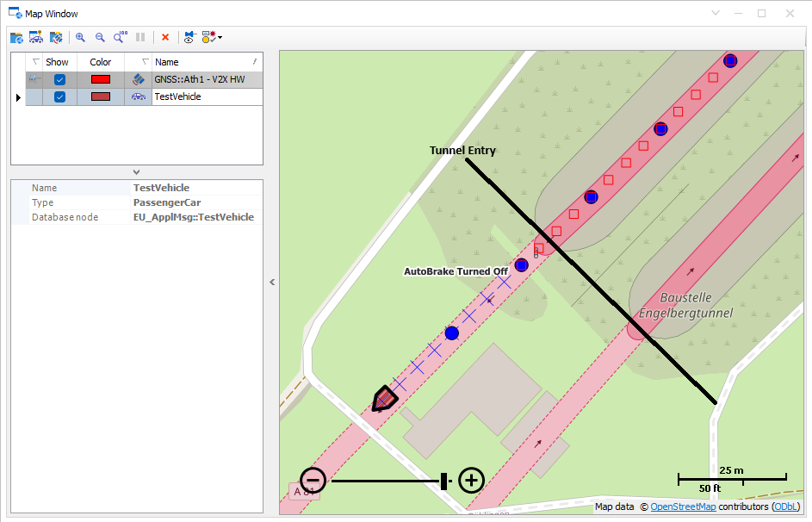Reset zoom to 100 percent toolbar icon

tap(121, 37)
